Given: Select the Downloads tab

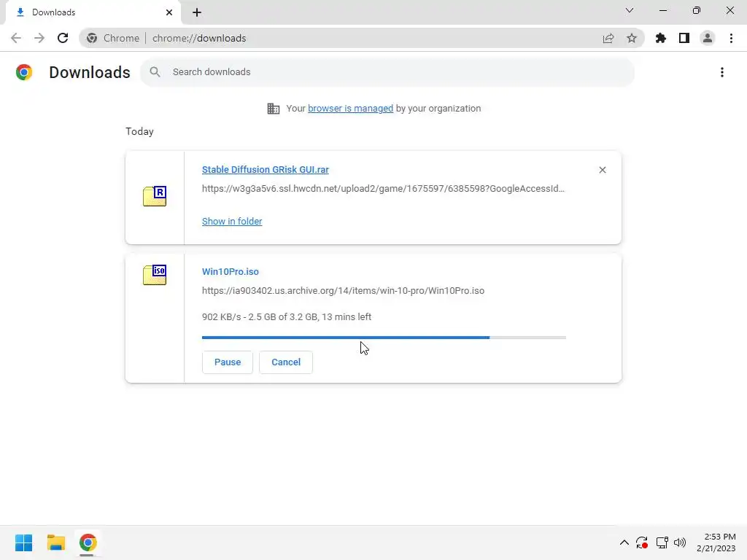Looking at the screenshot, I should 93,12.
